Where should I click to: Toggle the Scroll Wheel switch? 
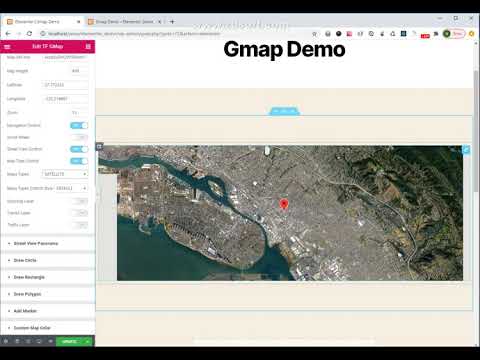[79, 137]
